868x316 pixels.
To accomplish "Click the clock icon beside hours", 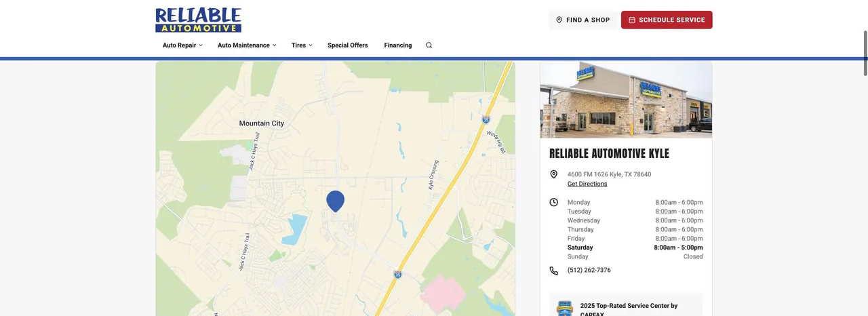I will tap(553, 202).
